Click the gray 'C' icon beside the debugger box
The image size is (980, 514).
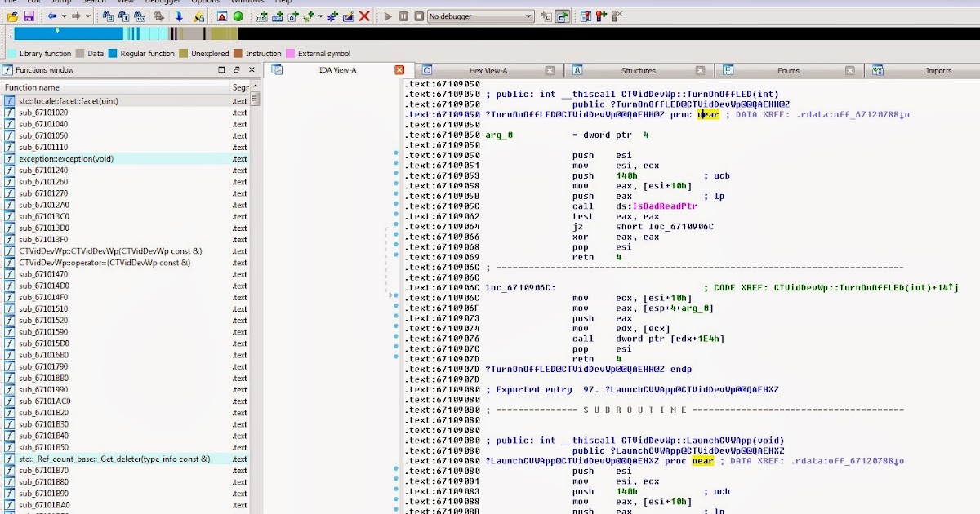546,16
